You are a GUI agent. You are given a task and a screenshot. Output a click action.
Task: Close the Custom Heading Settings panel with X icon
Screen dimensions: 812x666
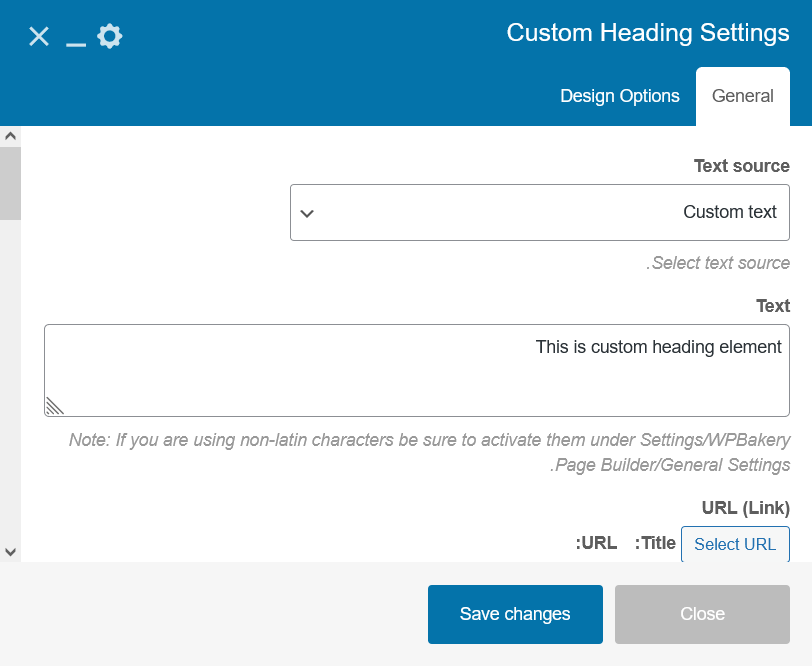click(x=39, y=37)
